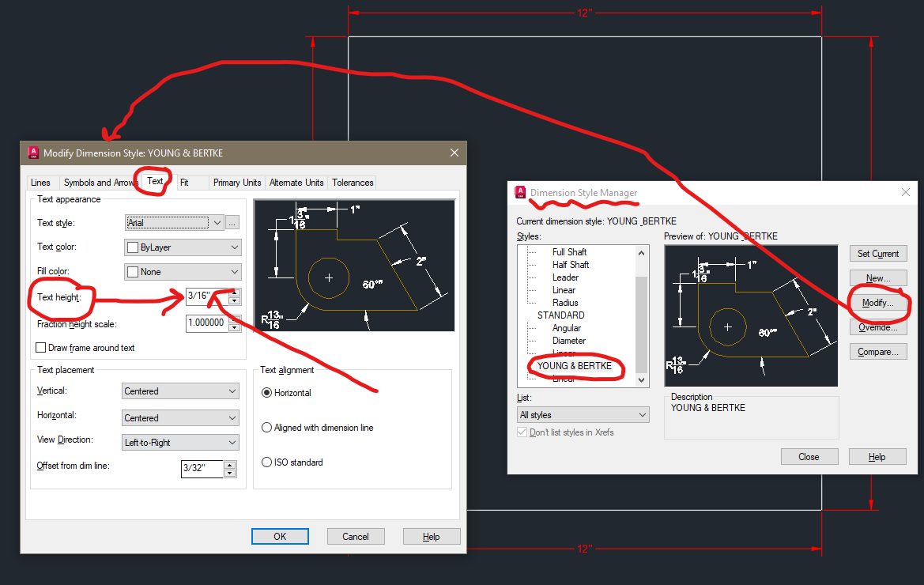Switch to the Tolerances tab
924x585 pixels.
(353, 183)
